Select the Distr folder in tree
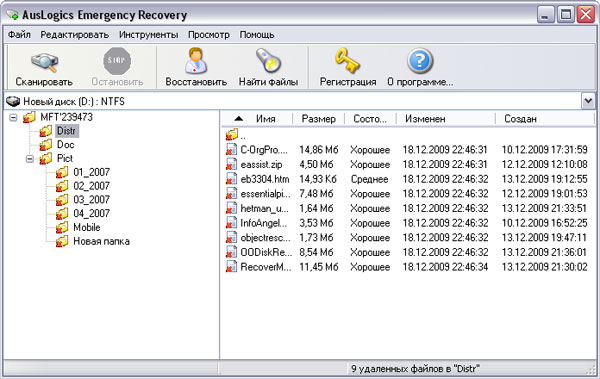Viewport: 600px width, 379px height. tap(67, 131)
